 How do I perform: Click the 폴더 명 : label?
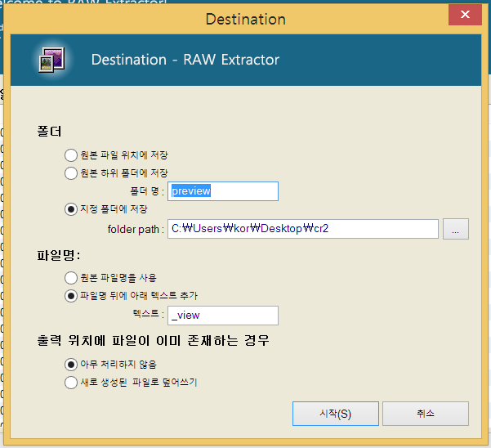(147, 191)
